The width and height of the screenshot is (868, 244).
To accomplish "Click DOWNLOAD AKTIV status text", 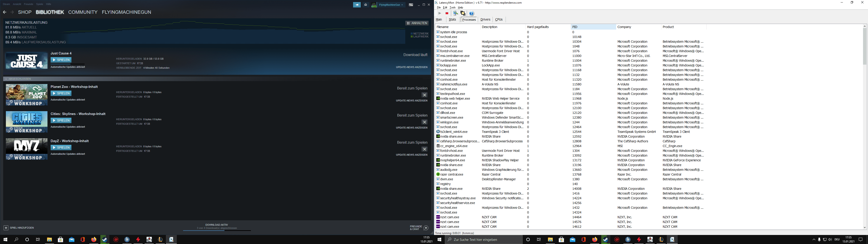I will pyautogui.click(x=217, y=225).
